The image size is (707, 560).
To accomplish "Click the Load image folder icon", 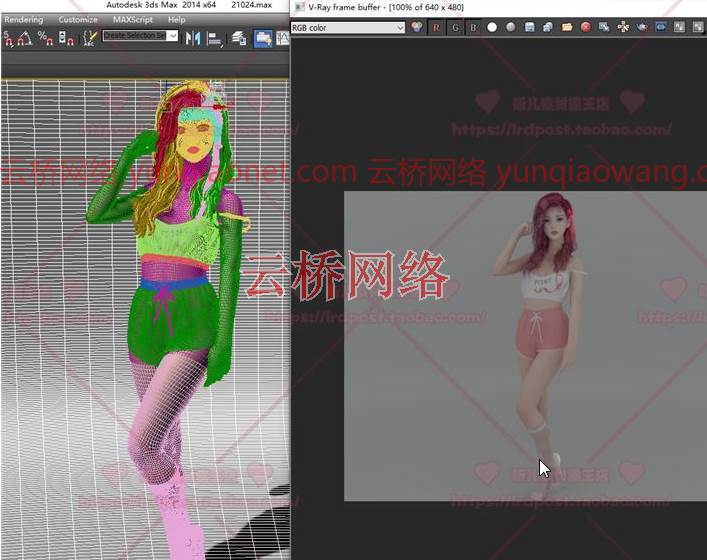I will click(567, 28).
